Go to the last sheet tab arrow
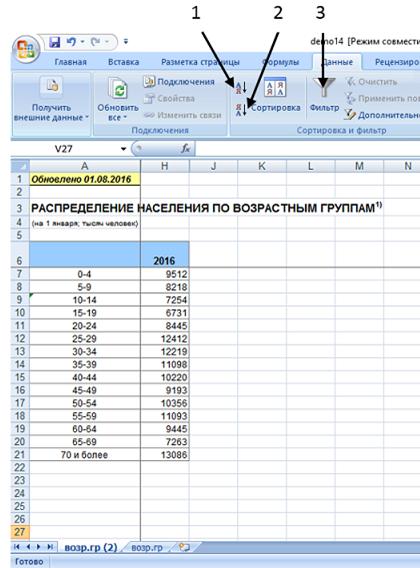The height and width of the screenshot is (568, 420). (50, 547)
